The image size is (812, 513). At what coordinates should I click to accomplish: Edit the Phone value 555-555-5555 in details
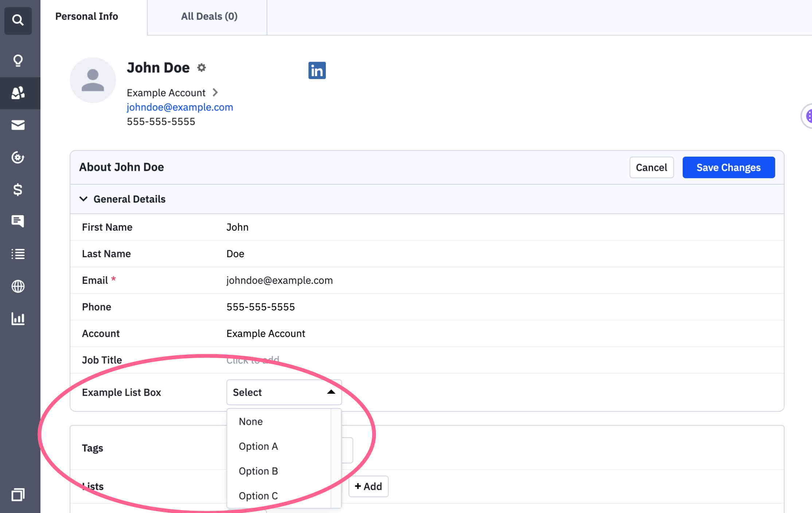261,307
